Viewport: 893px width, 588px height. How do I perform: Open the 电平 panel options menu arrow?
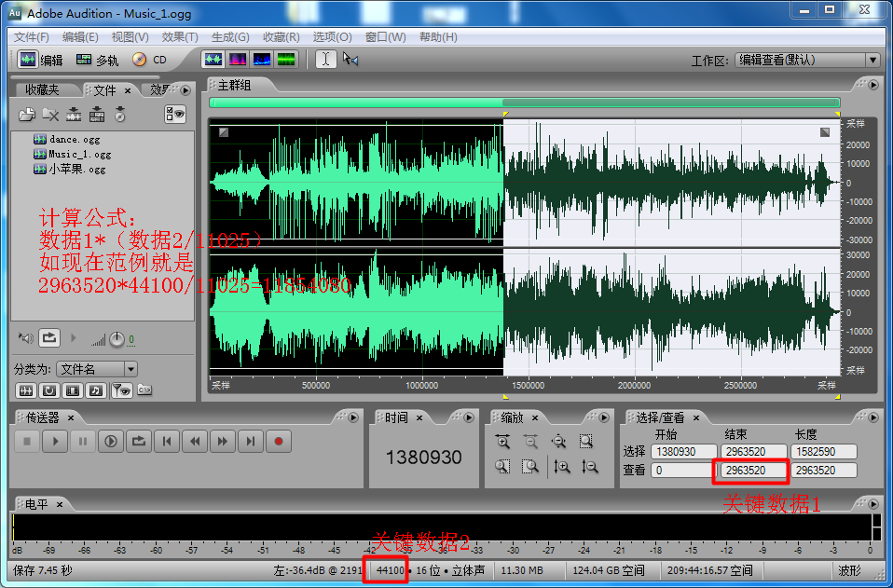pos(873,504)
